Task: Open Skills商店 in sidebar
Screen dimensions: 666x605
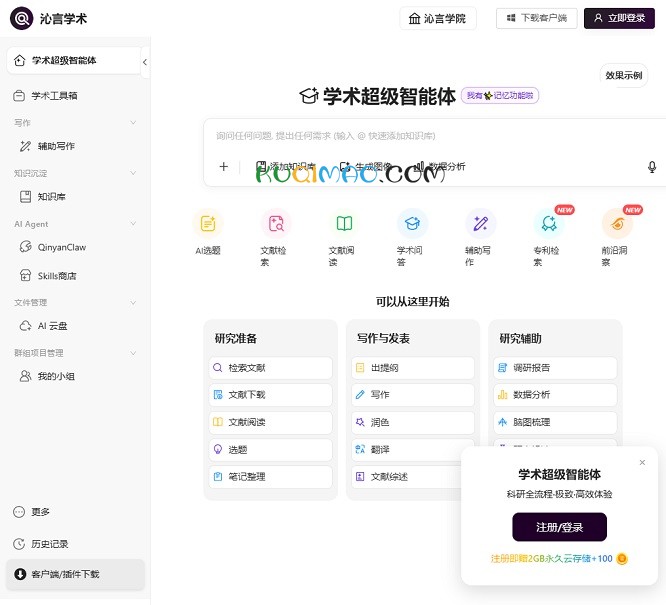Action: pyautogui.click(x=48, y=276)
